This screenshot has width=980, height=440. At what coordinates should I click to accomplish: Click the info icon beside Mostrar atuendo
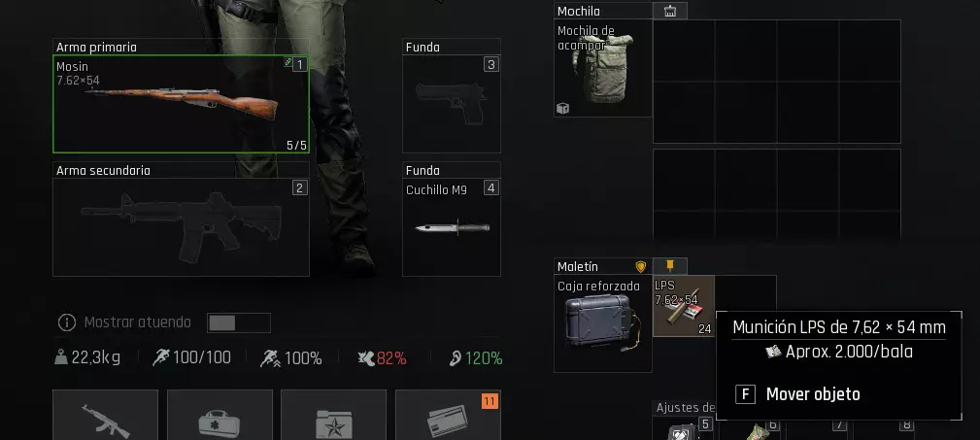pos(66,322)
